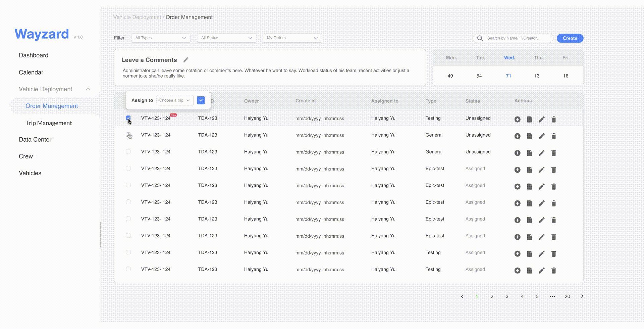This screenshot has width=644, height=329.
Task: Click the trash icon in the third order row
Action: [x=554, y=153]
